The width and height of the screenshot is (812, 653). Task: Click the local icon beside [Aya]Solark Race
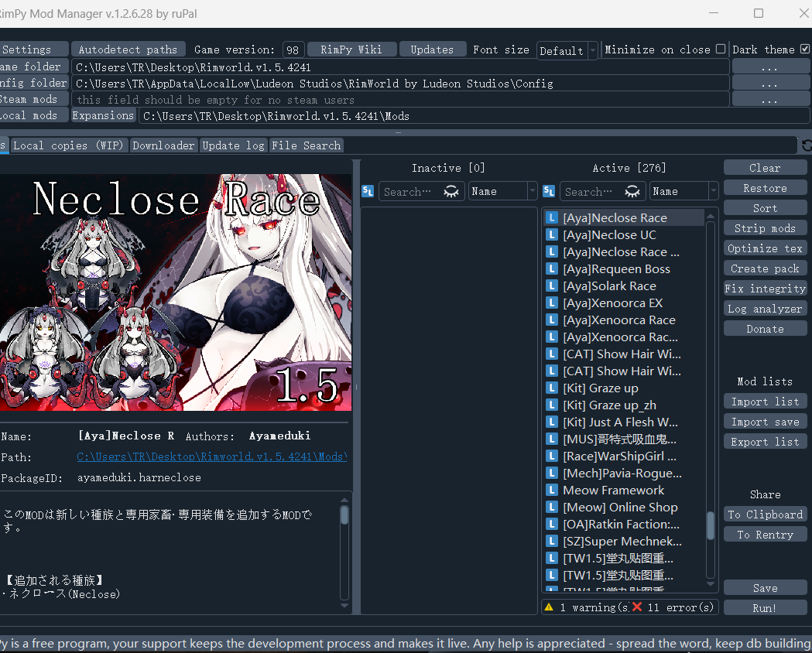(x=552, y=286)
